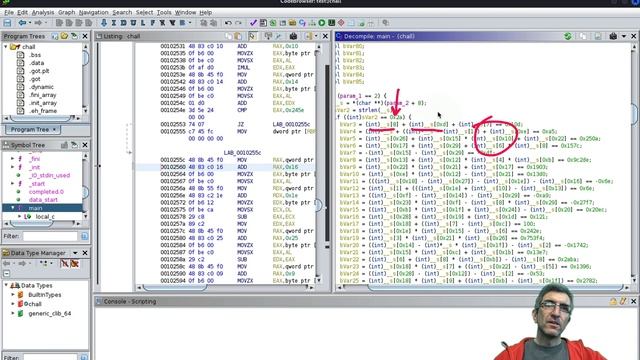Open the Edit menu

[22, 13]
